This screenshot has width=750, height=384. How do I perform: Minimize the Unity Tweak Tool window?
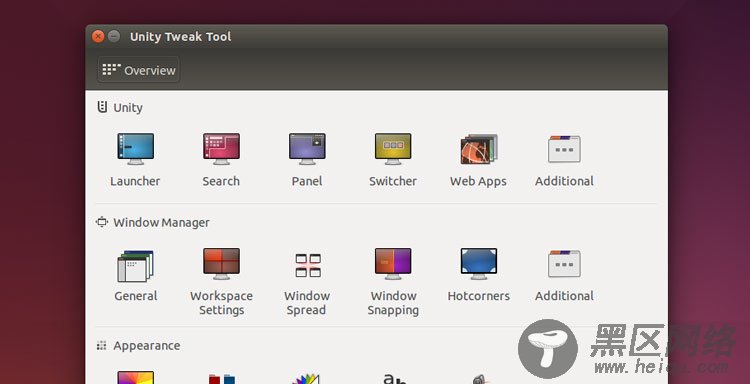[x=114, y=36]
